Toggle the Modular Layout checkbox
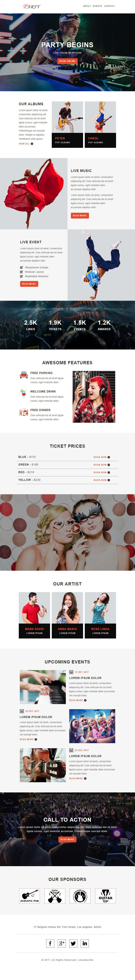Screen dimensions: 135x980 pyautogui.click(x=22, y=272)
